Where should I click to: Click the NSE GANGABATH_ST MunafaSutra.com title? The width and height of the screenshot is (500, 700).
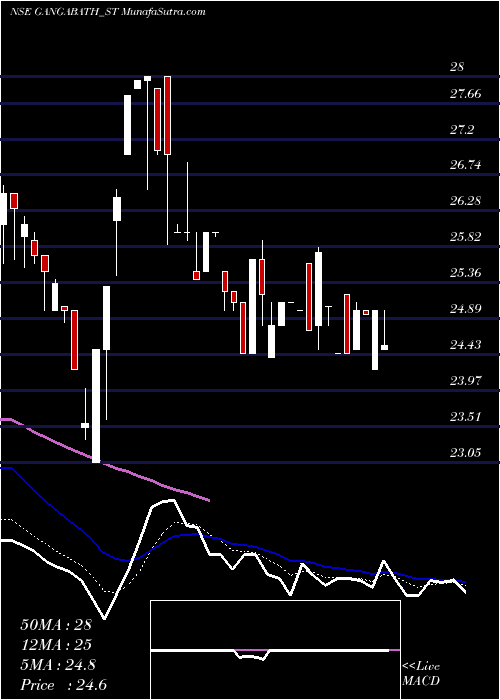(108, 12)
